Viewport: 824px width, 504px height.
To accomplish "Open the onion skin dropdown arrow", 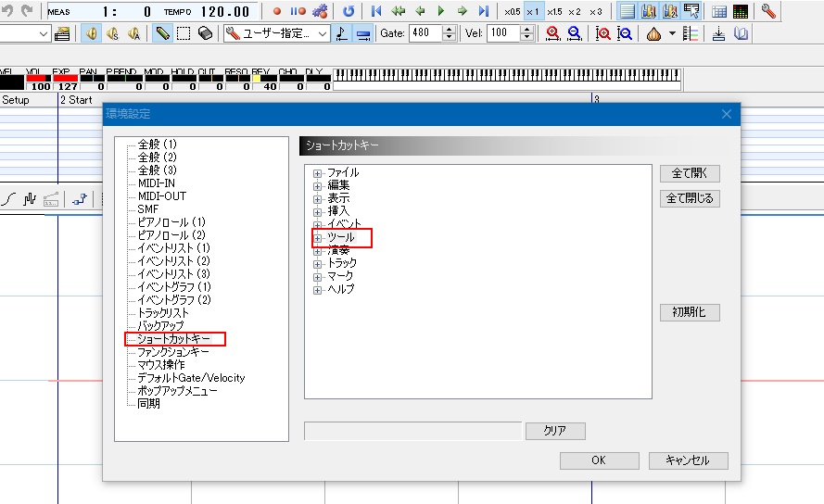I will [672, 33].
